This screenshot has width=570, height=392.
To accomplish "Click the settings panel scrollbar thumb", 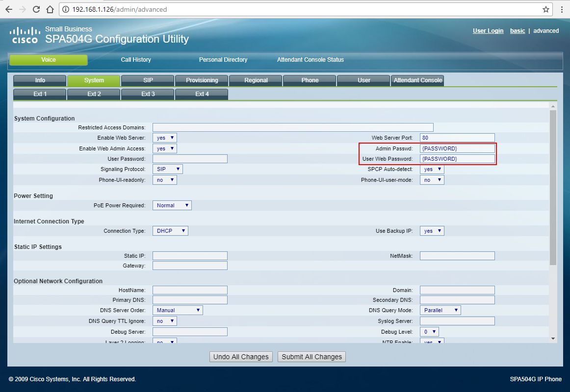I will (553, 188).
